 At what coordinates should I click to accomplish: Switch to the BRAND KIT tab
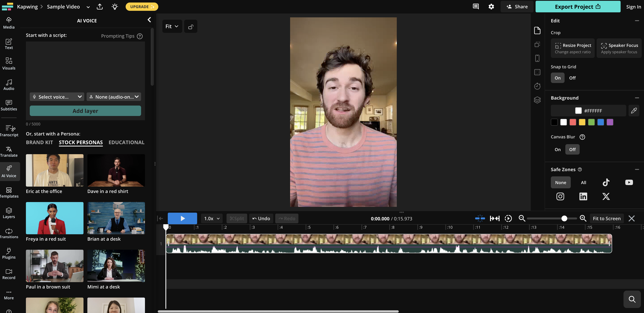tap(39, 142)
